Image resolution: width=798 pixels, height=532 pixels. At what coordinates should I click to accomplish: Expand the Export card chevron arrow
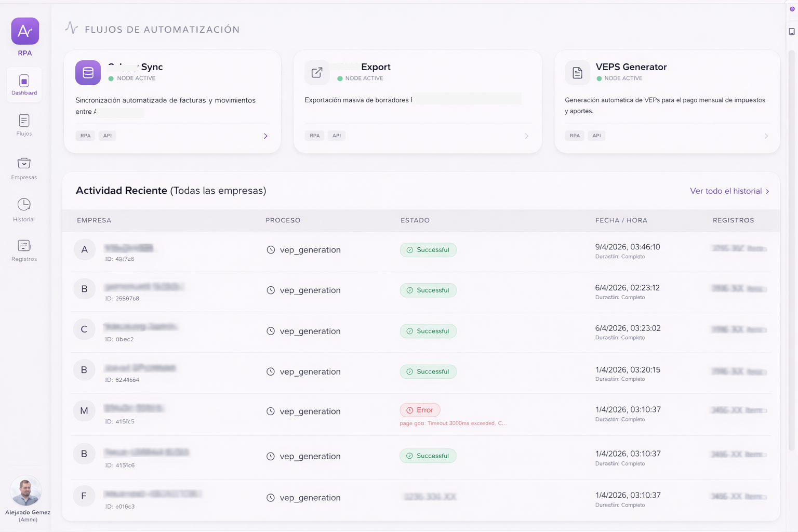pyautogui.click(x=526, y=136)
